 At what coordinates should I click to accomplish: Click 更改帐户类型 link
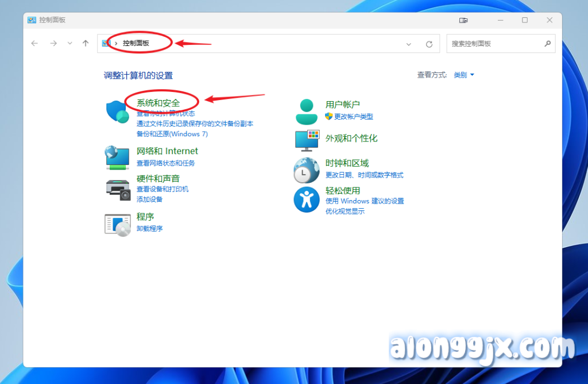pyautogui.click(x=353, y=116)
